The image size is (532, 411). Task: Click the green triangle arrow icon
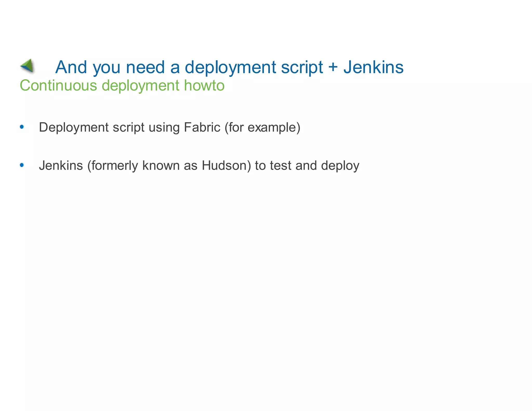[27, 65]
